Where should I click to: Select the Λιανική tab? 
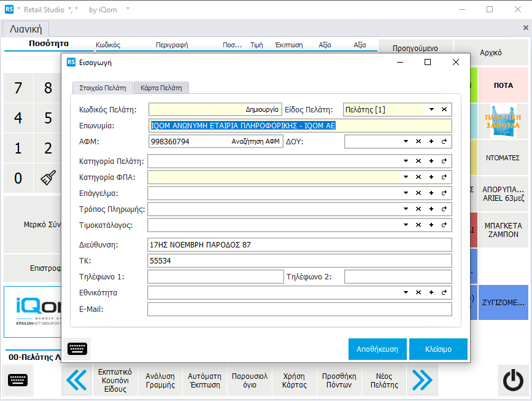tap(26, 28)
